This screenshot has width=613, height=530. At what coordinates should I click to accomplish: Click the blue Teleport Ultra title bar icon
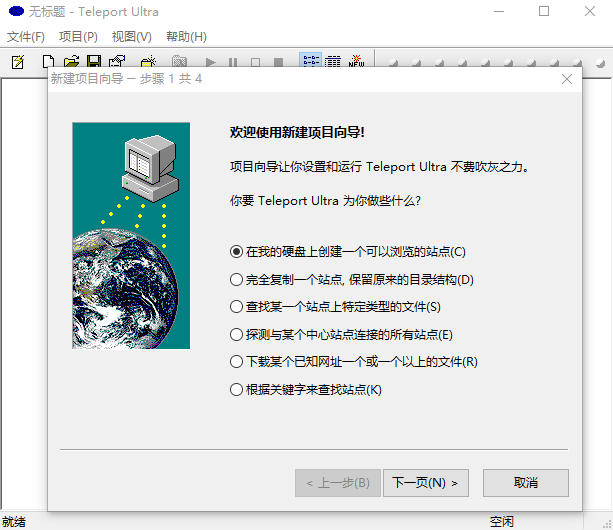point(16,11)
